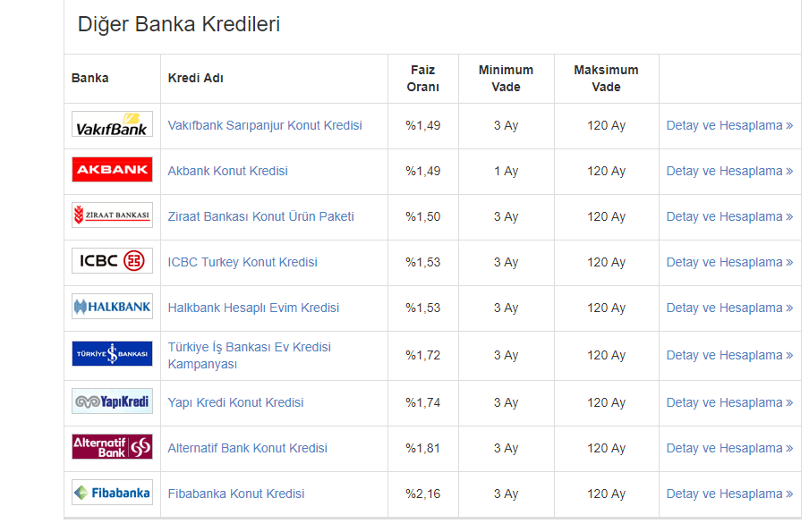The image size is (809, 532).
Task: Go to Halkbank Hesaplı Evim Kredisi
Action: click(x=253, y=308)
